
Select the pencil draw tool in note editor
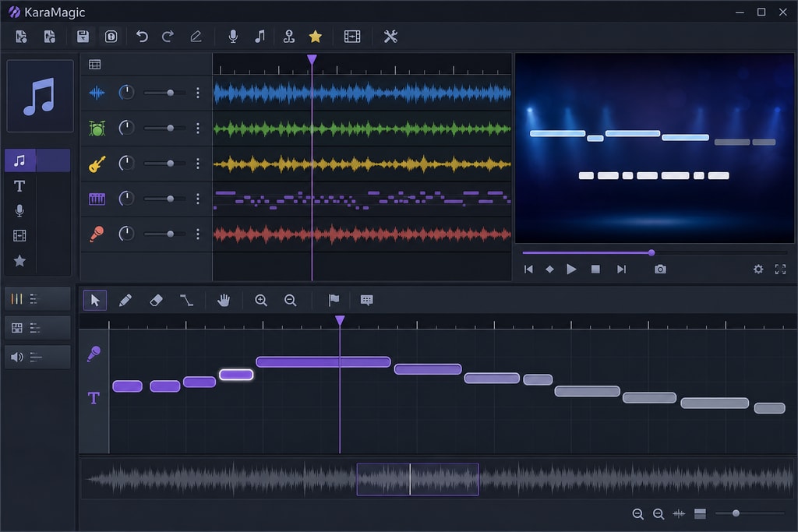[x=125, y=300]
